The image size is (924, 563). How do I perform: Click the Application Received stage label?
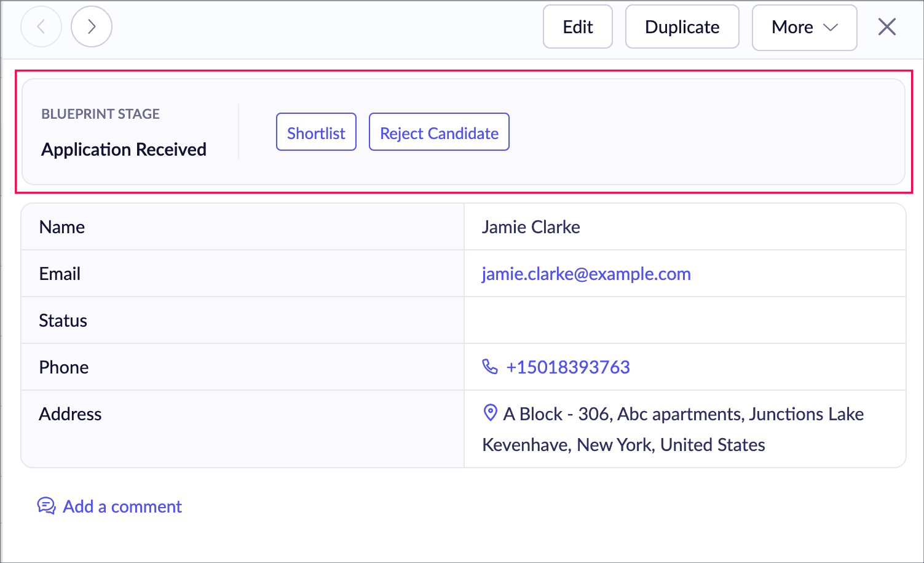click(124, 150)
